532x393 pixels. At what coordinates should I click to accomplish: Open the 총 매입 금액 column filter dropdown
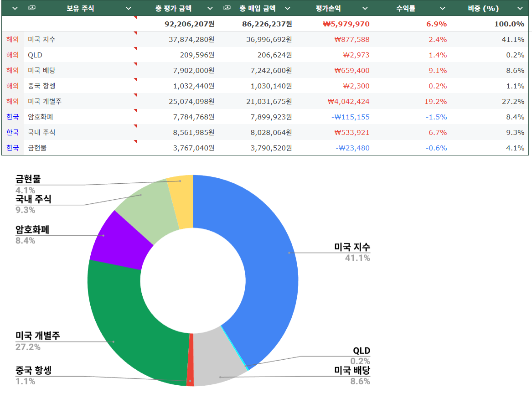[x=287, y=9]
